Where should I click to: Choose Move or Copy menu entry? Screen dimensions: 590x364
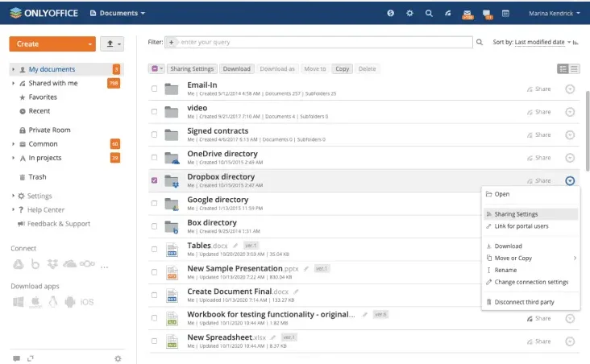coord(530,258)
